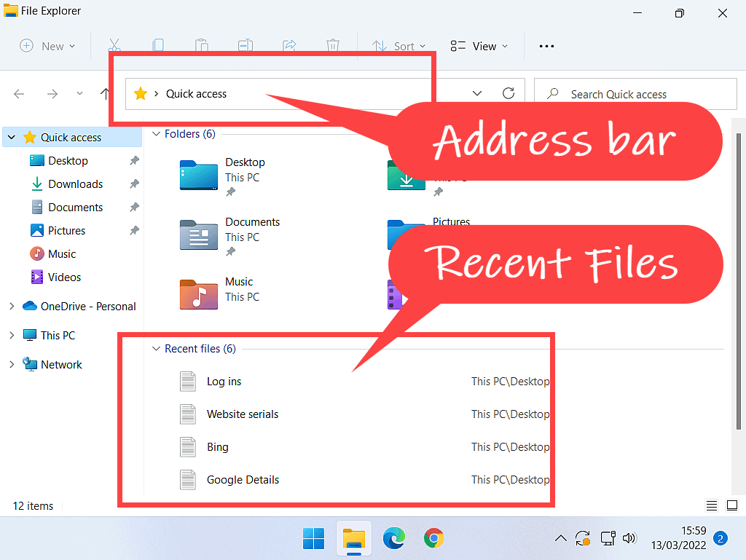Open the See more menu
Image resolution: width=746 pixels, height=560 pixels.
pyautogui.click(x=546, y=46)
